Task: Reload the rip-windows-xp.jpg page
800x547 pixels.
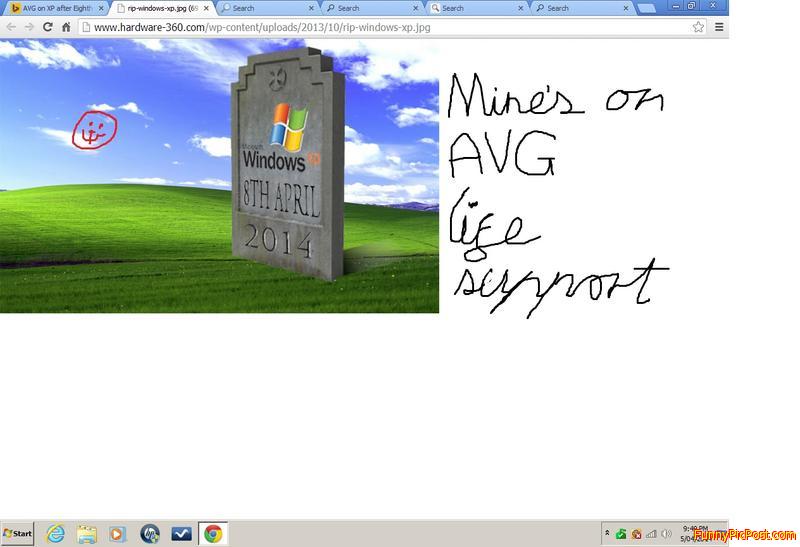Action: [48, 27]
